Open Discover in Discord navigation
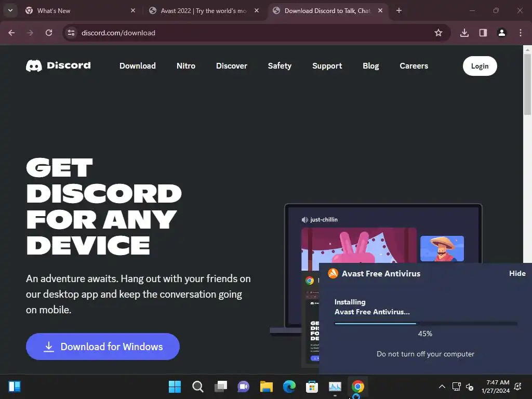 [x=232, y=66]
